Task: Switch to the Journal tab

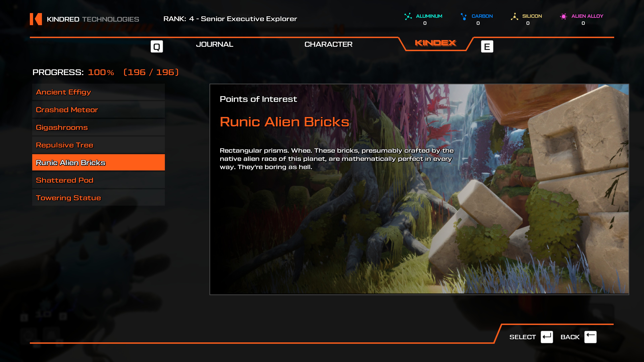Action: (214, 44)
